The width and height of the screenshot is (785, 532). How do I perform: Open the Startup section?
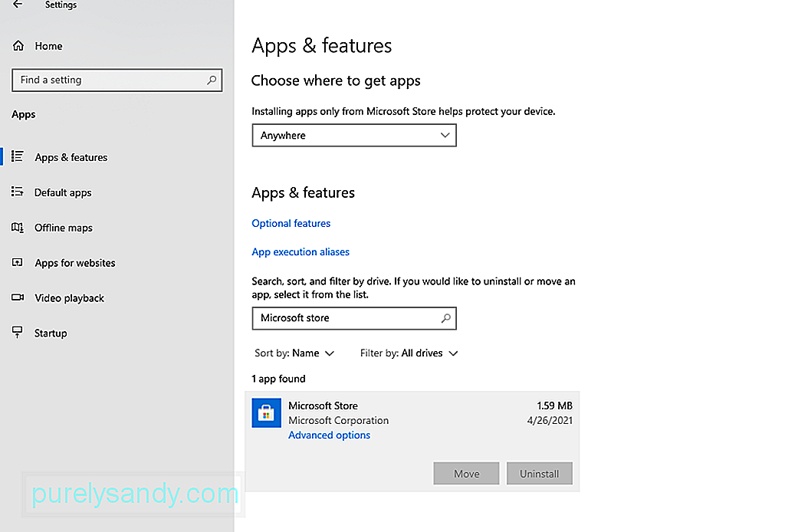click(51, 333)
